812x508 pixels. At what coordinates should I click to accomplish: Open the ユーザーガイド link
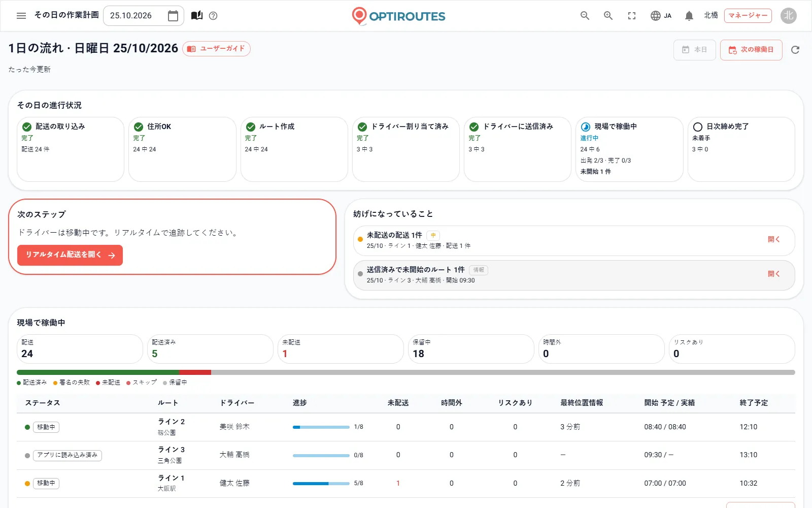point(216,49)
